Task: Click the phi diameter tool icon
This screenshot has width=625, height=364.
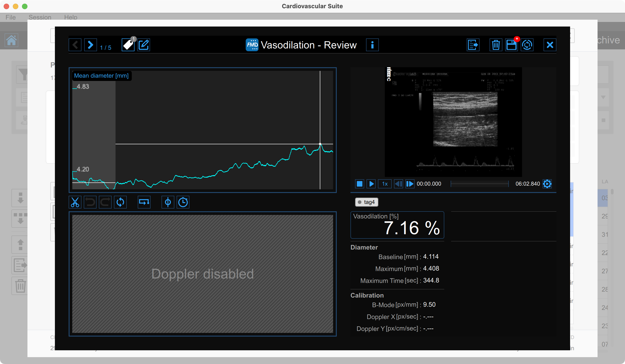Action: 168,202
